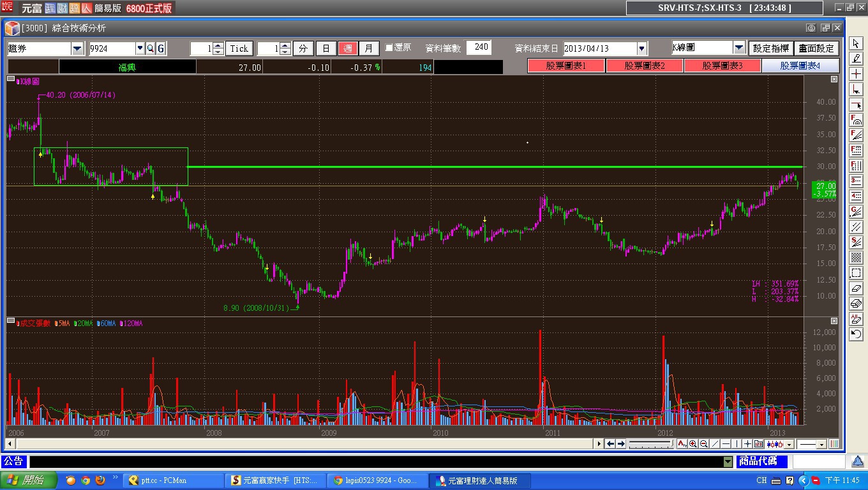The image size is (868, 490).
Task: Select the text annotation tool below chart
Action: tap(682, 444)
